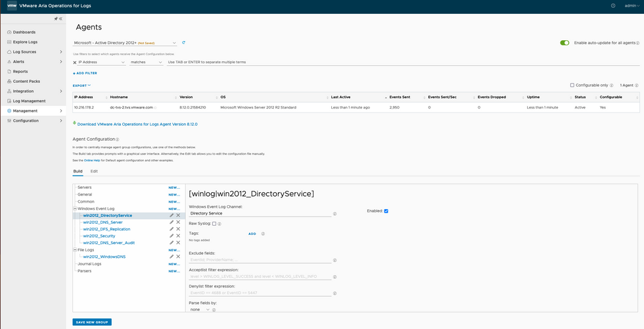Sort by the Hostname column header

pos(119,97)
